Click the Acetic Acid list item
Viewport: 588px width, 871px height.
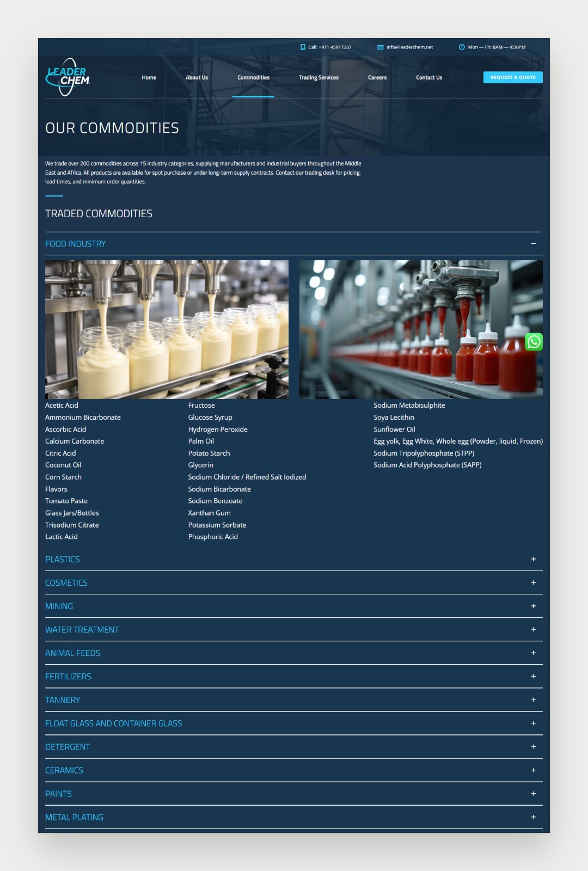[62, 405]
